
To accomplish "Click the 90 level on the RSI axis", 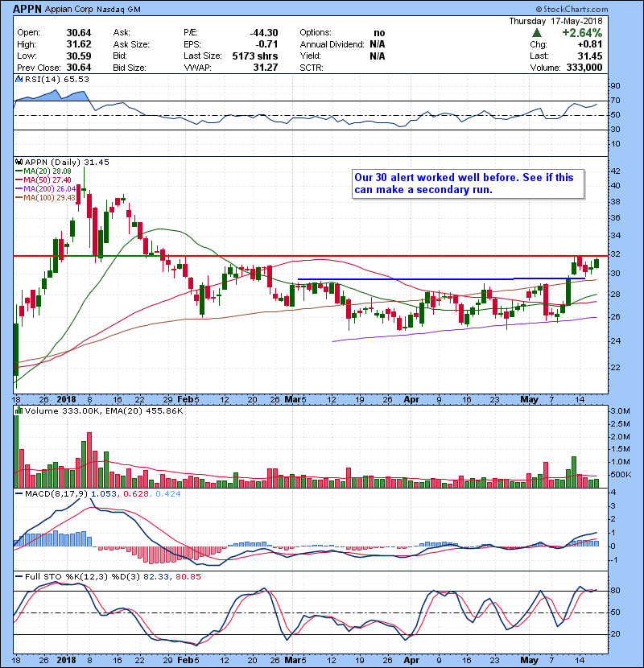I will pyautogui.click(x=616, y=86).
